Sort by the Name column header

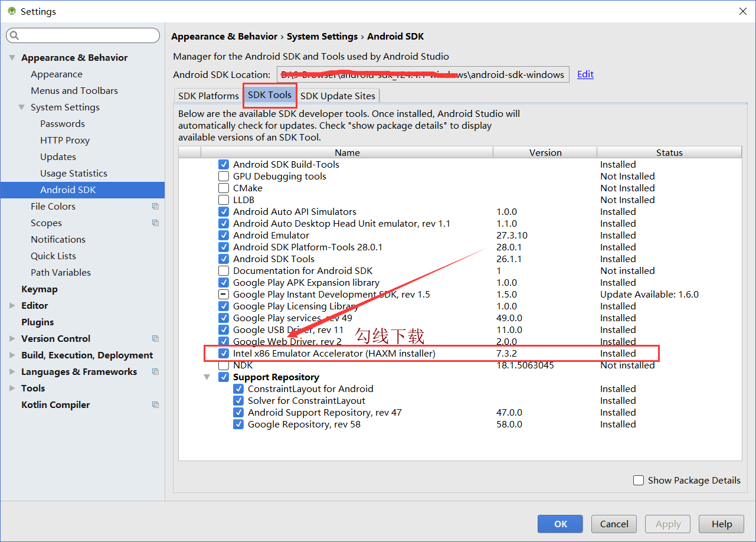(x=347, y=152)
